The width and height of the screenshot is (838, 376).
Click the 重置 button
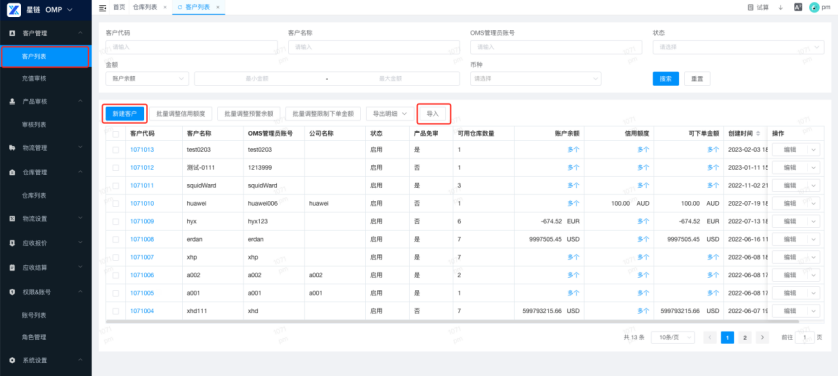pyautogui.click(x=697, y=79)
